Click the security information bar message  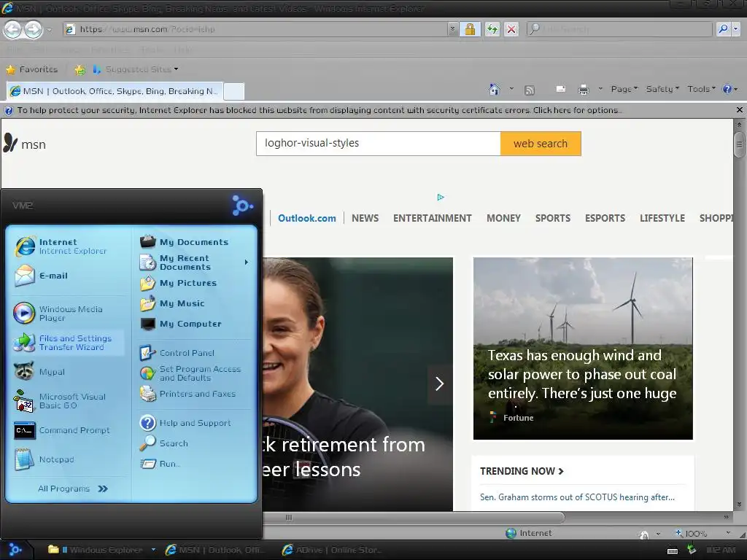320,110
